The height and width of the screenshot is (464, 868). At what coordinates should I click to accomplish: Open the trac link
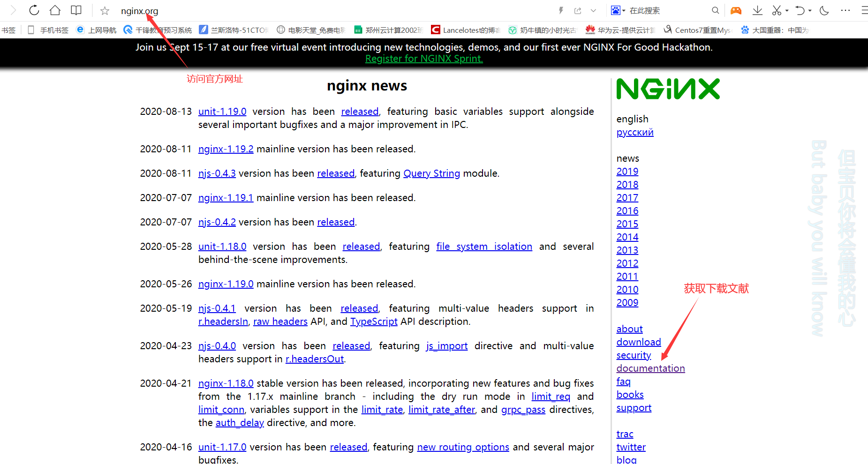[x=625, y=434]
